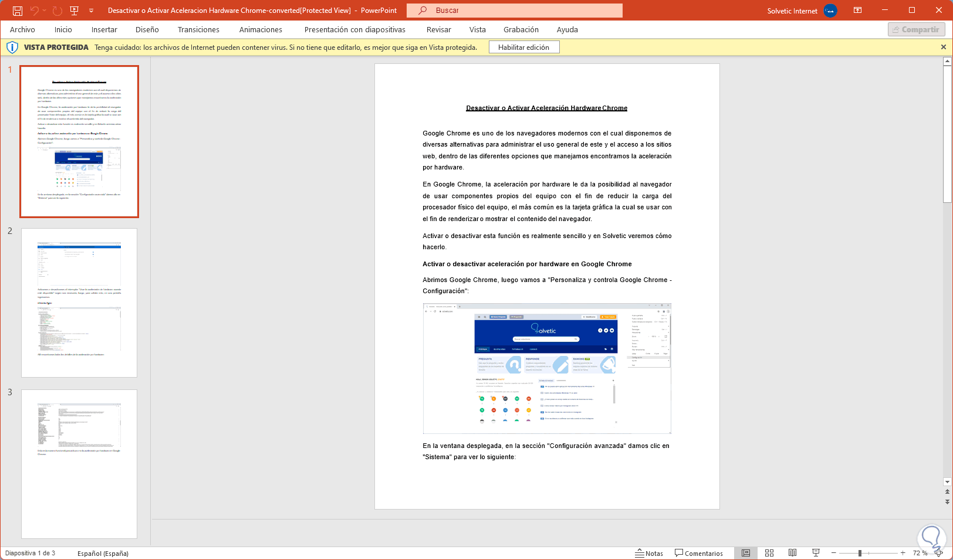Open the Diseño tab
The height and width of the screenshot is (560, 953).
[x=147, y=30]
